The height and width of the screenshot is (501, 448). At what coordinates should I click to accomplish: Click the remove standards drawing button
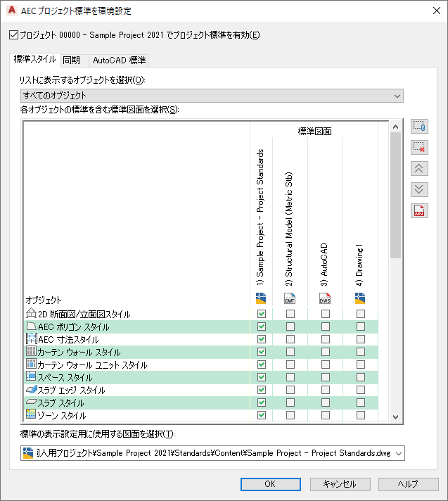(x=420, y=148)
